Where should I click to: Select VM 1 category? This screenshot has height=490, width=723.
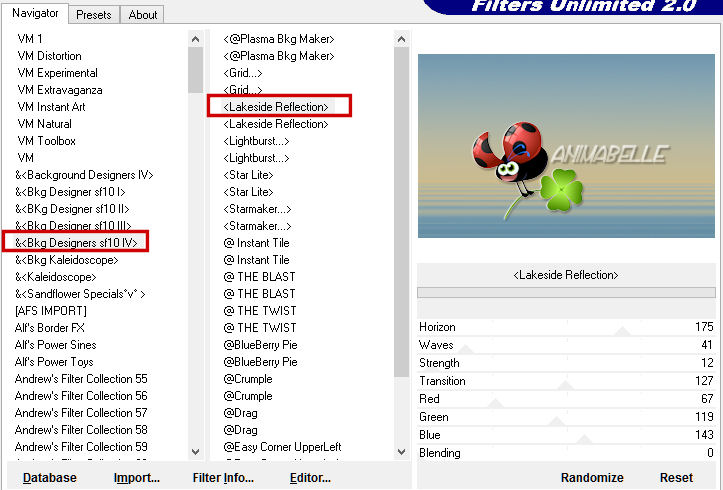pos(30,39)
